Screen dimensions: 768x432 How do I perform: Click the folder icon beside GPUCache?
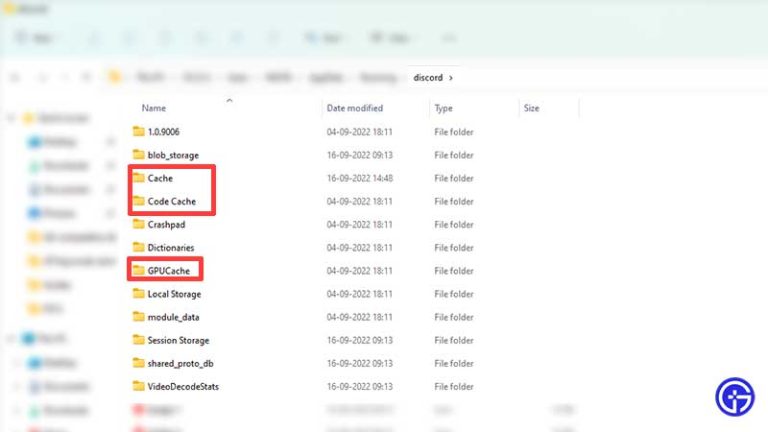[x=139, y=270]
